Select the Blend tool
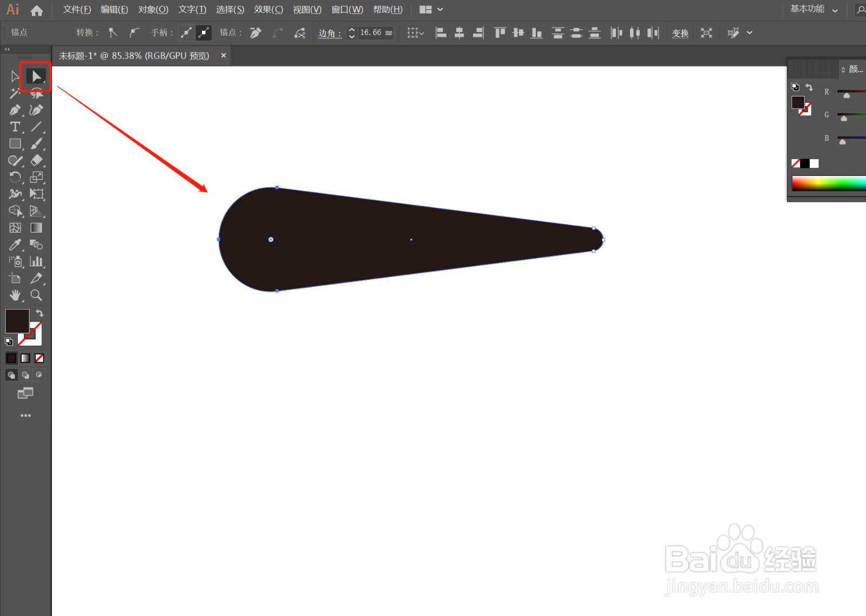866x616 pixels. 36,245
